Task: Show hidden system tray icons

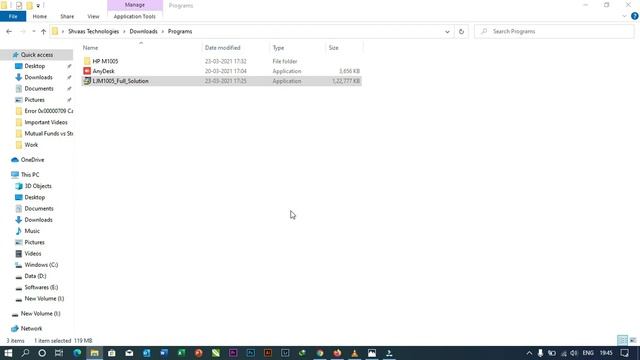Action: pyautogui.click(x=529, y=353)
